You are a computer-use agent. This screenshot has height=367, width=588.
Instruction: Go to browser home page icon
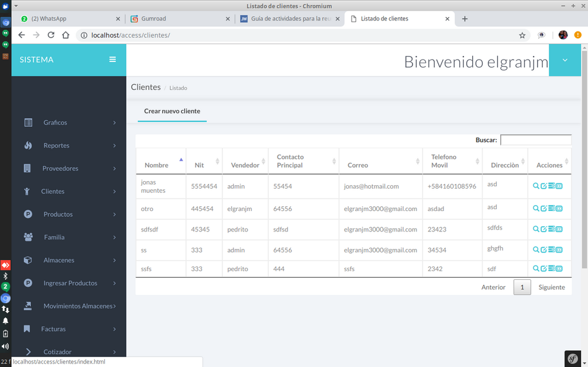pyautogui.click(x=66, y=35)
